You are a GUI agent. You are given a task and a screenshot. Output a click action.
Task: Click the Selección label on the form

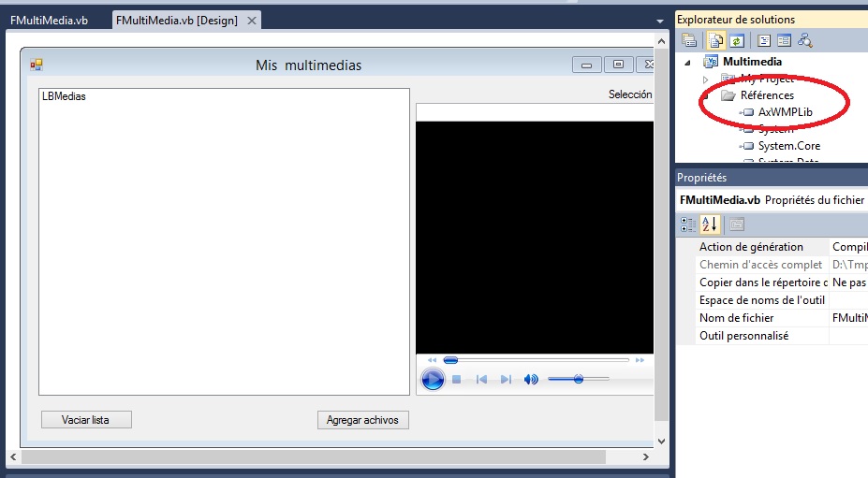click(x=630, y=94)
